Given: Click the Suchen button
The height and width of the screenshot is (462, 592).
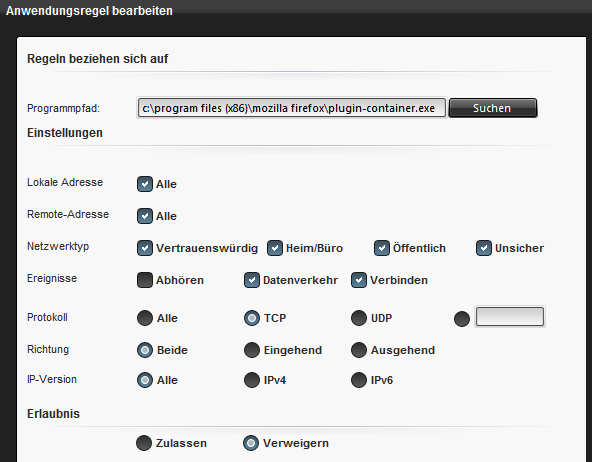Looking at the screenshot, I should coord(493,108).
